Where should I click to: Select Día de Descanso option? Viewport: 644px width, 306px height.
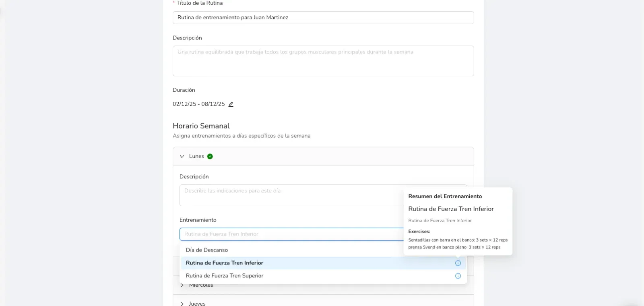pyautogui.click(x=323, y=250)
